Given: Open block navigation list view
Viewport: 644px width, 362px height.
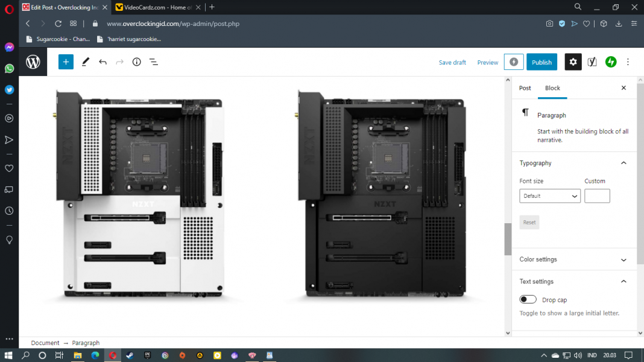Looking at the screenshot, I should (x=154, y=62).
